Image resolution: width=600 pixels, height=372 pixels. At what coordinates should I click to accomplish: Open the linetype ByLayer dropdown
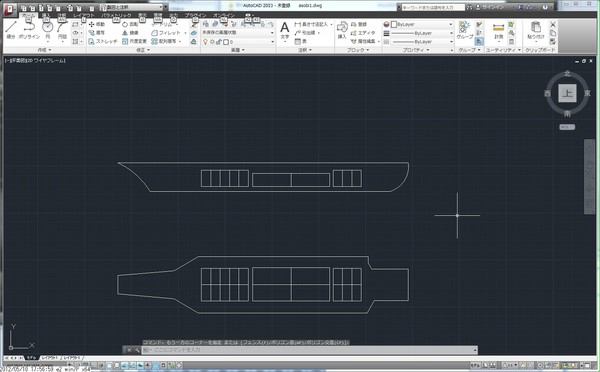[x=422, y=41]
